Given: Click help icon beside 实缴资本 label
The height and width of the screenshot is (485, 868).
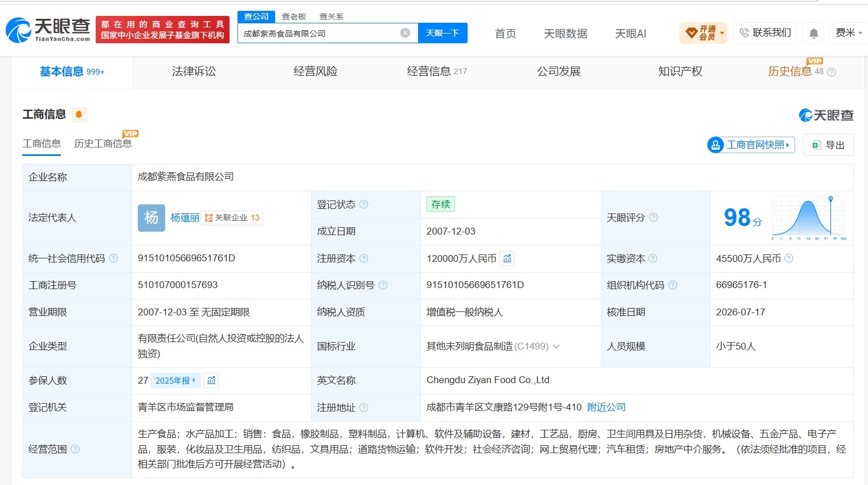Looking at the screenshot, I should pos(653,258).
